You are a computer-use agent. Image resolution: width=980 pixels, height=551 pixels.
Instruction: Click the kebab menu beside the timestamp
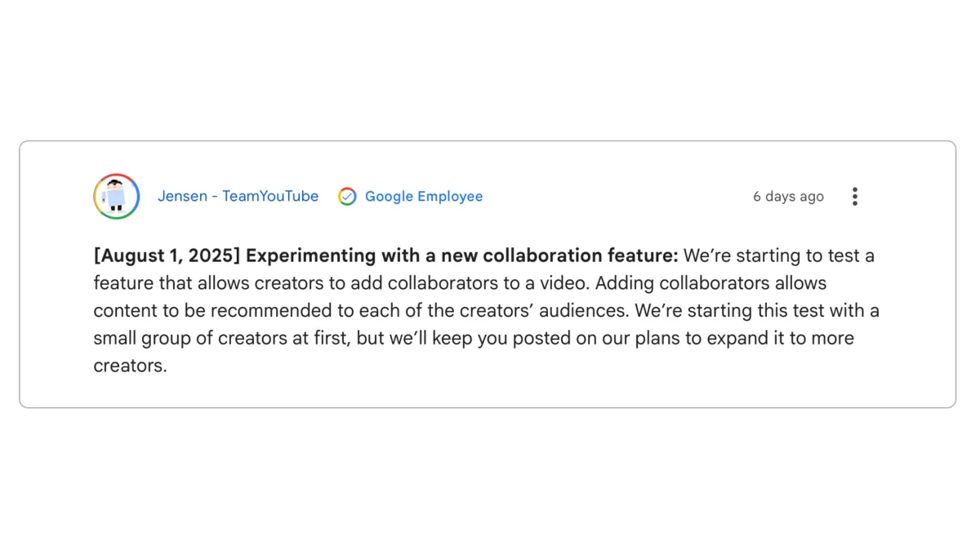coord(854,196)
